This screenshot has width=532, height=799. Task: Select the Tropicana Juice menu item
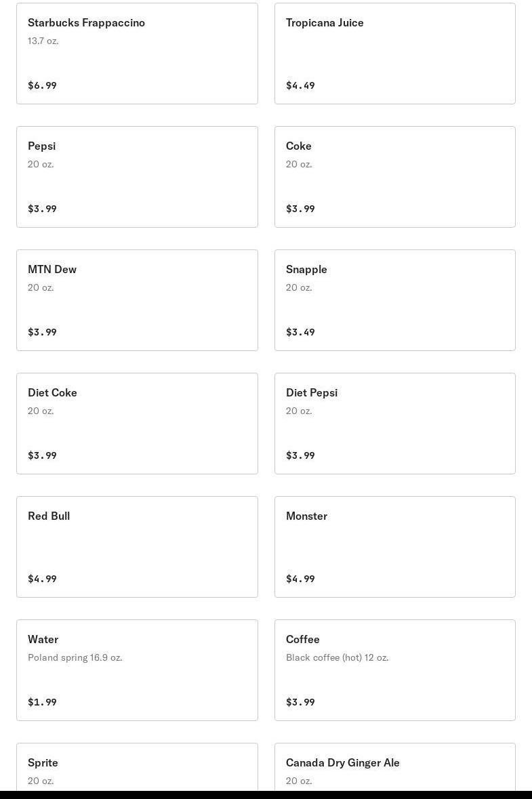[394, 54]
